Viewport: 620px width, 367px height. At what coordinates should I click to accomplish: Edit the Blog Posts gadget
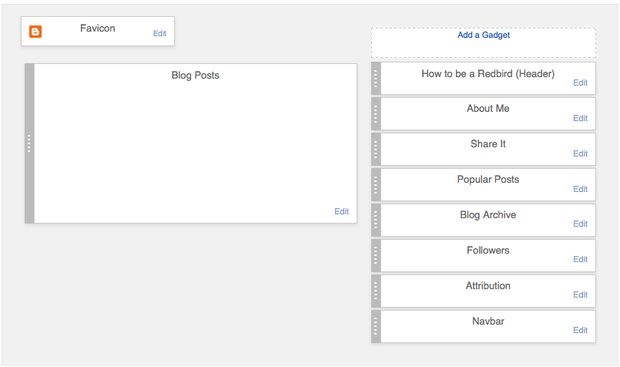(x=342, y=211)
